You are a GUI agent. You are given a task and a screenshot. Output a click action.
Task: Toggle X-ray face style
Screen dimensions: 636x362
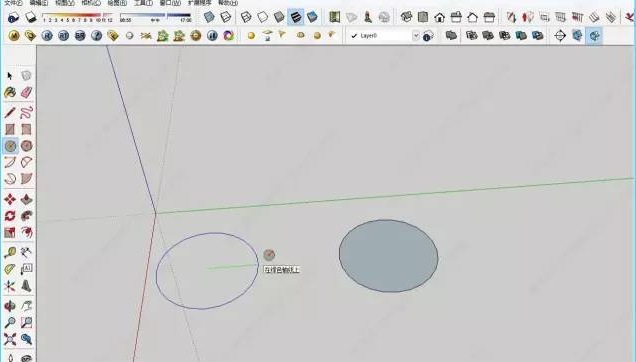(x=209, y=17)
